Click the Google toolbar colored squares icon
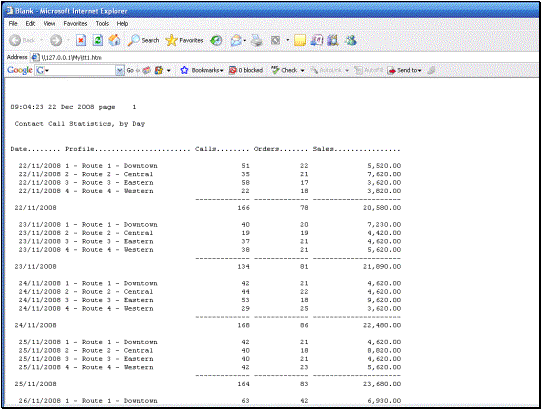Image resolution: width=541 pixels, height=409 pixels. tap(159, 70)
